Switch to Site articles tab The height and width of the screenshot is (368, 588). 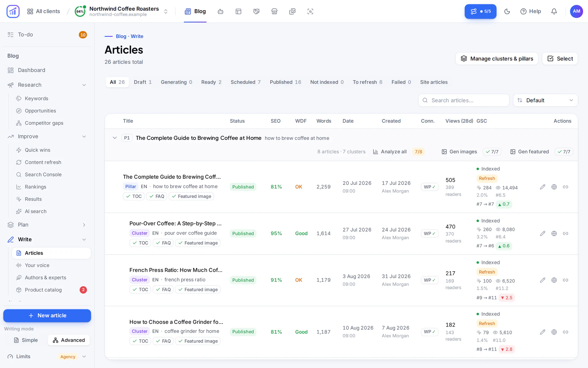coord(434,82)
